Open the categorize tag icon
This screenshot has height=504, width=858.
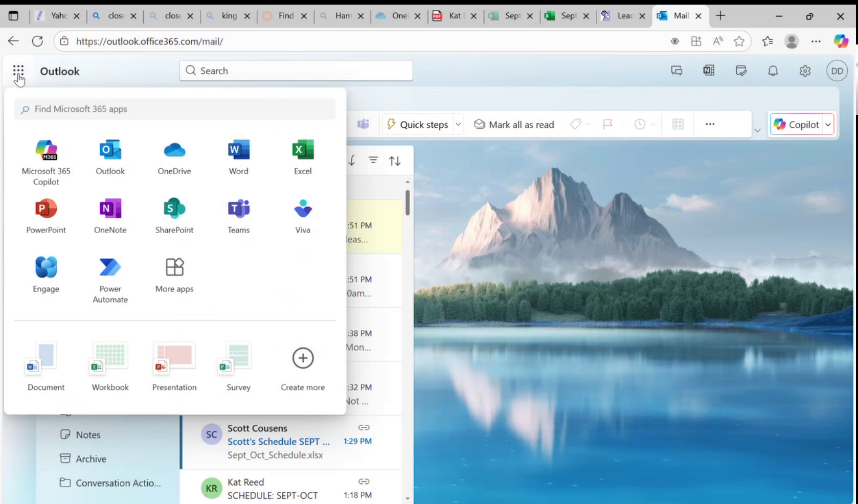coord(575,124)
